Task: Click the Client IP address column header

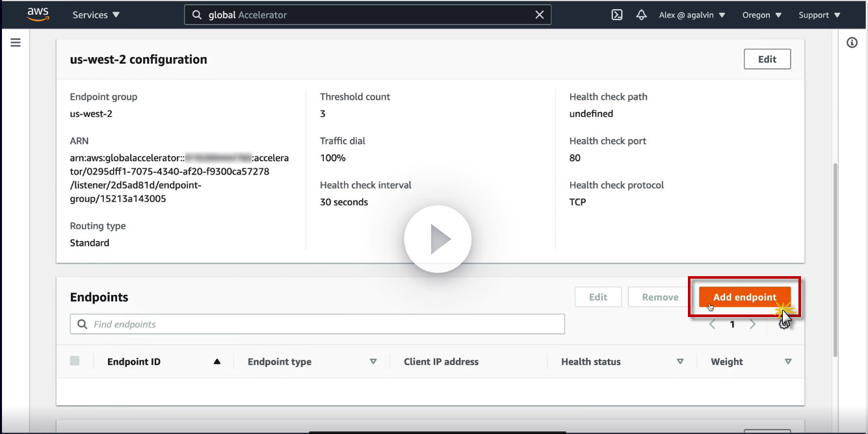Action: pyautogui.click(x=441, y=362)
